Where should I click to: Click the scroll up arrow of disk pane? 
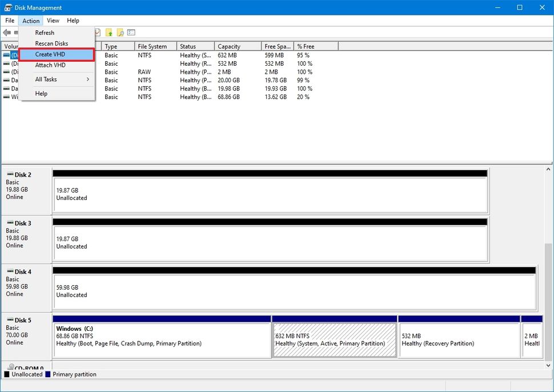(x=548, y=170)
